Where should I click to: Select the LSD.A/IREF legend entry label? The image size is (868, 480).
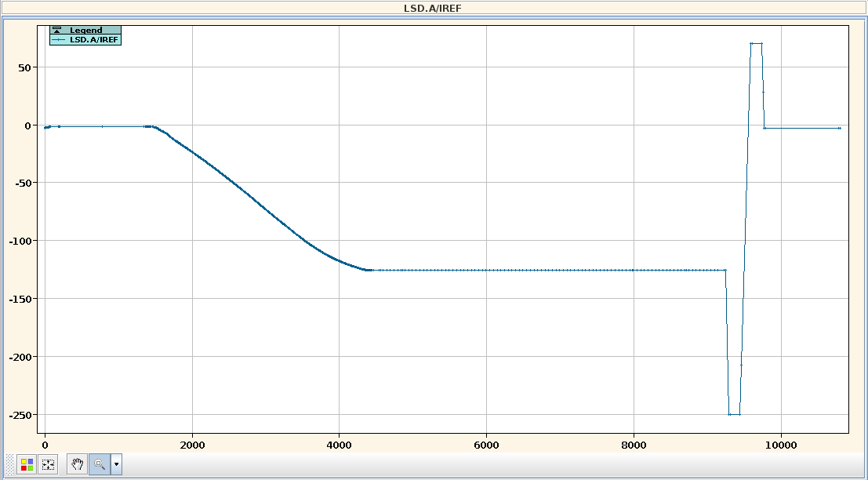pyautogui.click(x=94, y=39)
